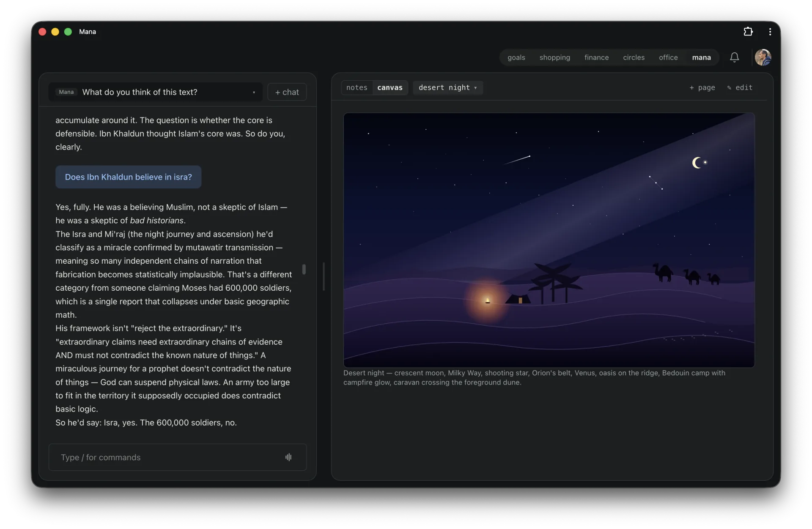Start a new chat with + chat
812x529 pixels.
tap(287, 92)
